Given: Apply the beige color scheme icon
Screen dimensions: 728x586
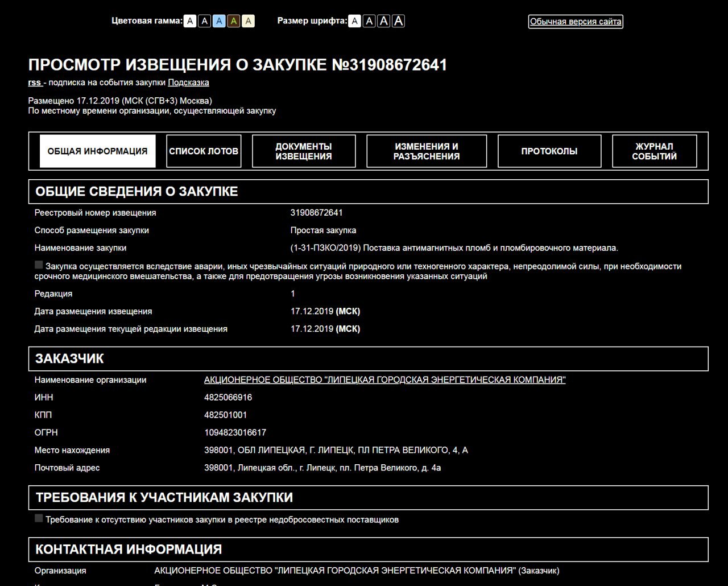Looking at the screenshot, I should pos(248,22).
